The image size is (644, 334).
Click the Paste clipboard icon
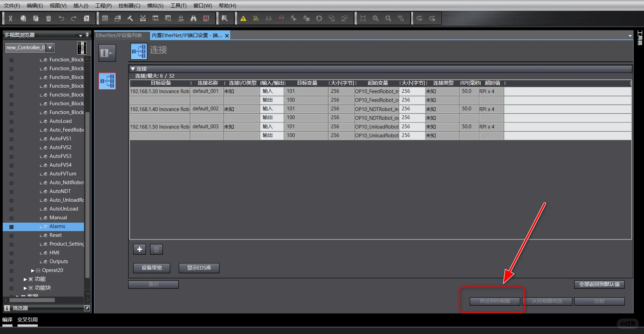pyautogui.click(x=36, y=19)
